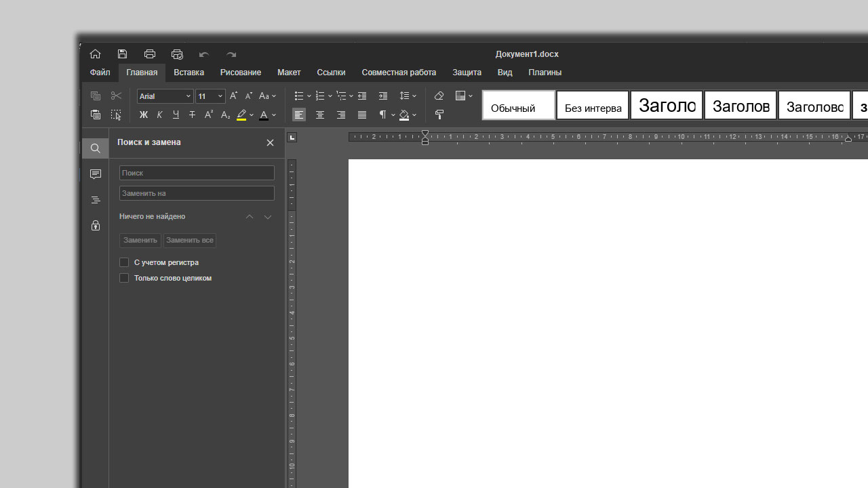Toggle underline formatting (Ч)
868x488 pixels.
tap(176, 115)
